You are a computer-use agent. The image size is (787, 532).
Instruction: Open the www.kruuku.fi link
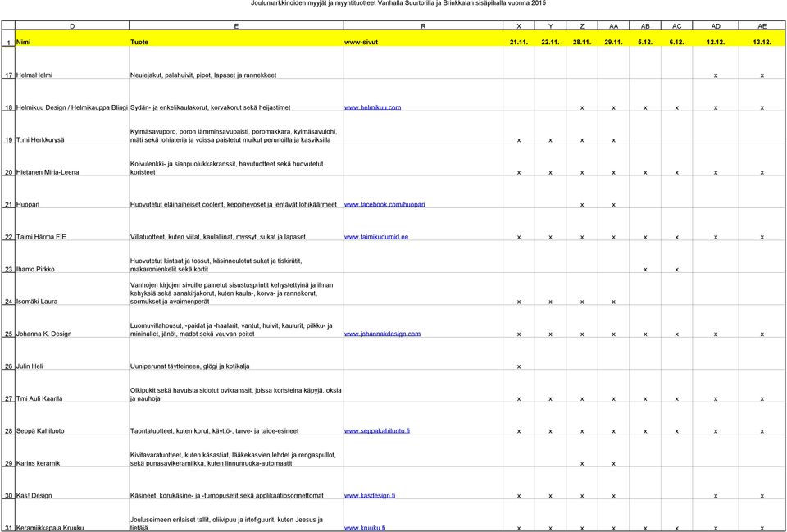click(365, 527)
